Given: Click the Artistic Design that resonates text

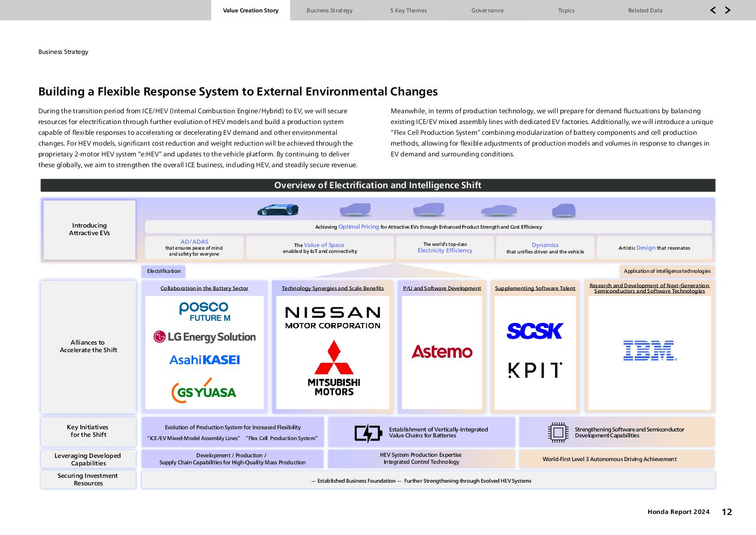Looking at the screenshot, I should pyautogui.click(x=654, y=248).
